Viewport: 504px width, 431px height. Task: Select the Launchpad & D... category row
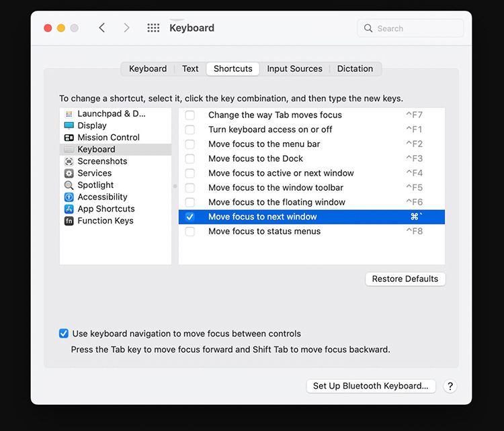click(116, 113)
